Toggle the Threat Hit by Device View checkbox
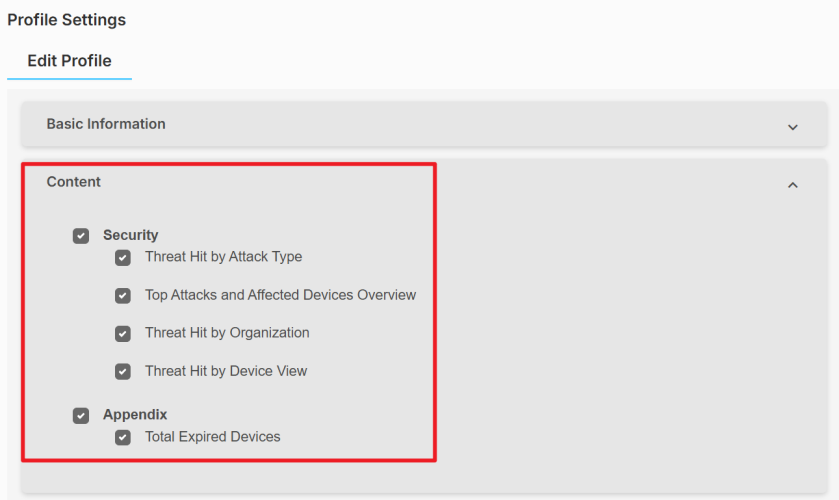 tap(123, 372)
